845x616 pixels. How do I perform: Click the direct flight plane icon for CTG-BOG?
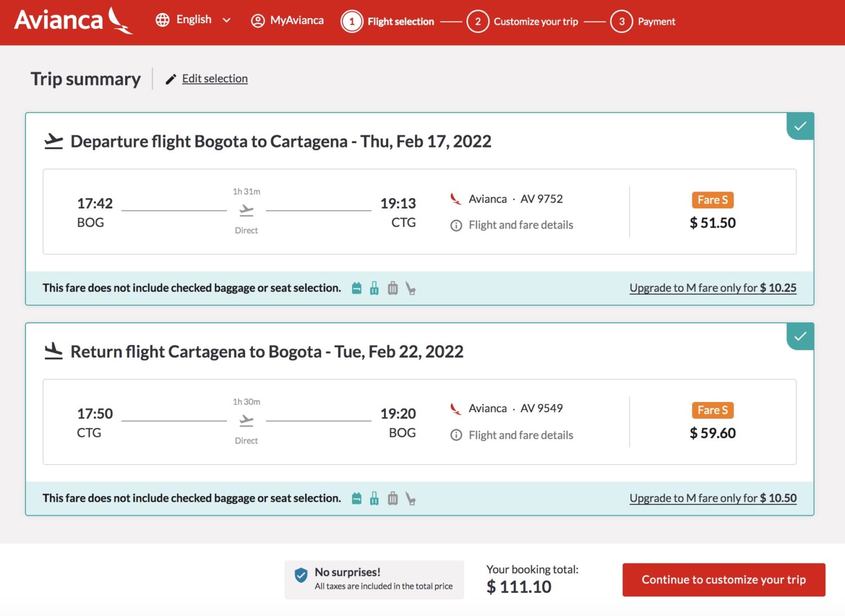[246, 421]
